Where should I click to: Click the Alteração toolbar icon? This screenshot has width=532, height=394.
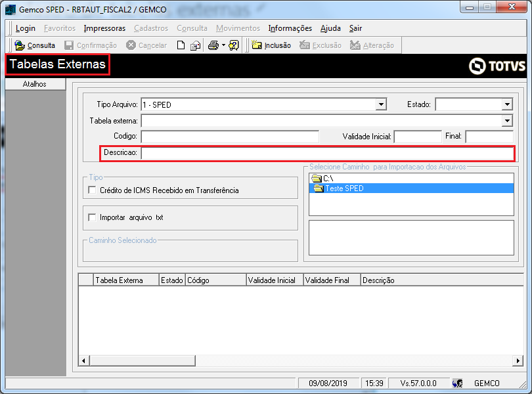[355, 45]
